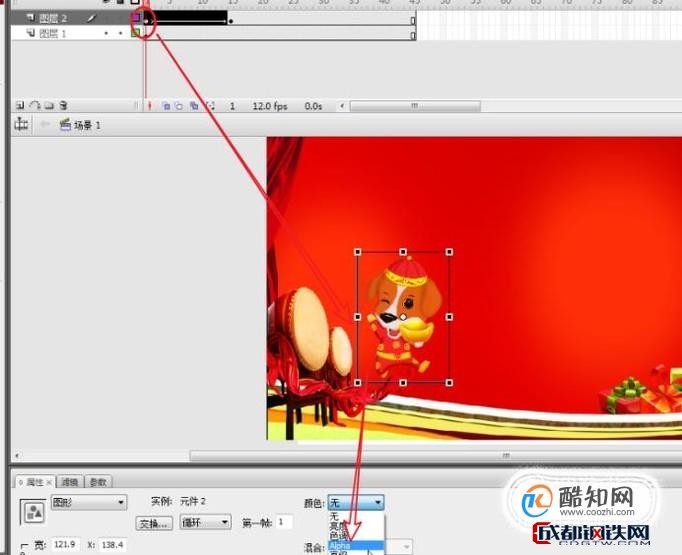Click inside the black tween span of 图层 2
The width and height of the screenshot is (682, 555).
pos(187,18)
